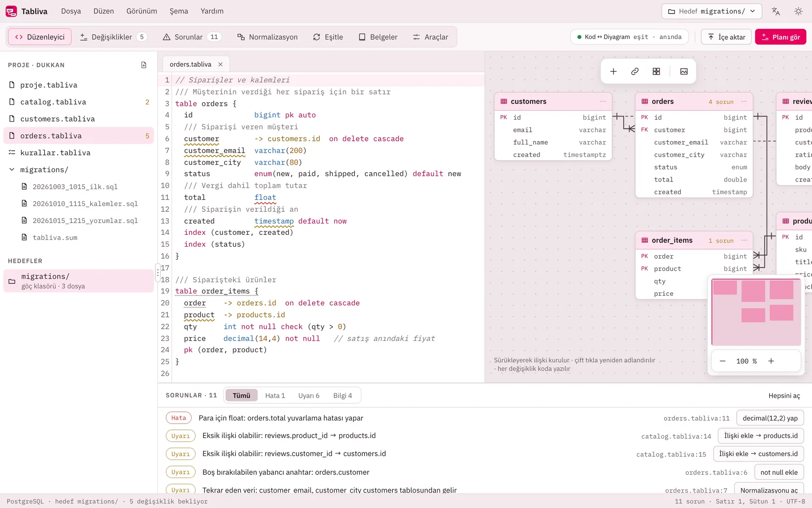Click the auto-layout grid icon
Image resolution: width=812 pixels, height=508 pixels.
[656, 71]
